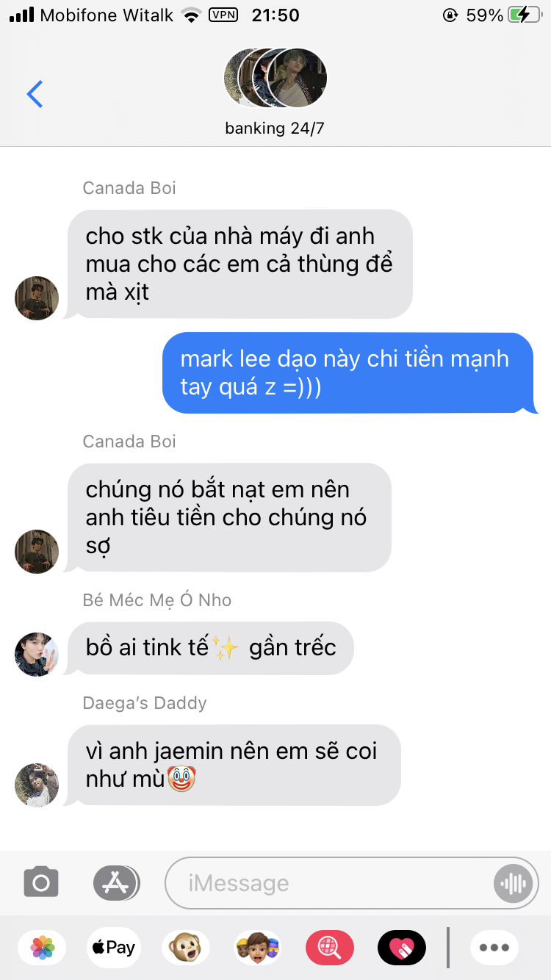Screen dimensions: 551x980
Task: Open the Photos app in the app strip
Action: pos(43,948)
